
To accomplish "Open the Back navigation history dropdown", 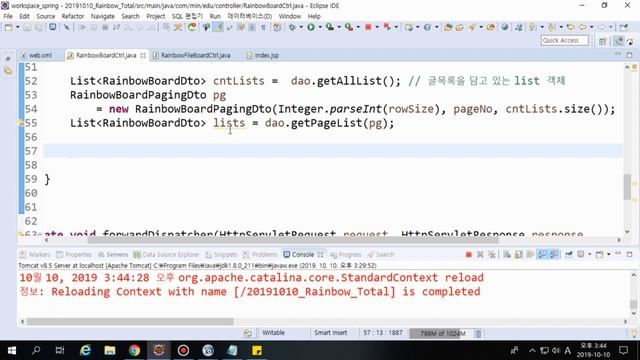I will click(x=591, y=27).
